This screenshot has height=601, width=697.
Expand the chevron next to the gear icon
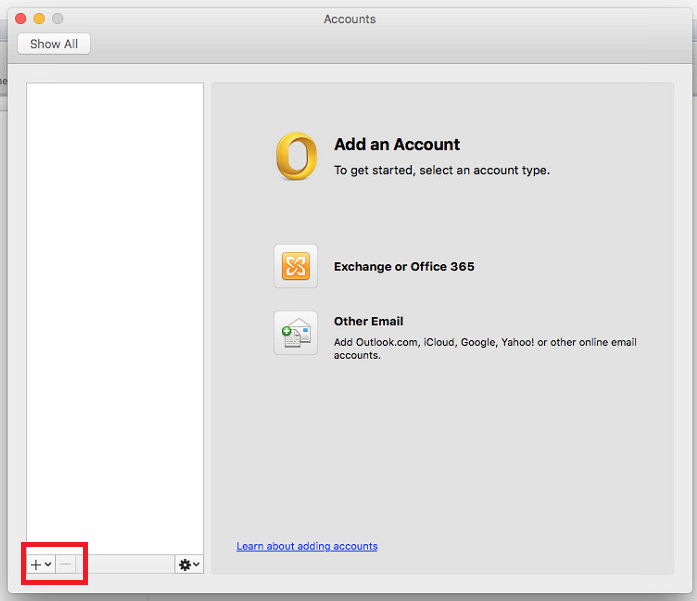click(x=196, y=565)
